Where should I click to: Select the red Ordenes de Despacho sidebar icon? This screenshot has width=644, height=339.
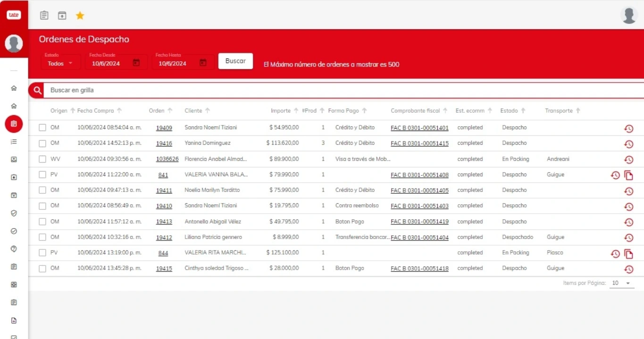point(14,124)
